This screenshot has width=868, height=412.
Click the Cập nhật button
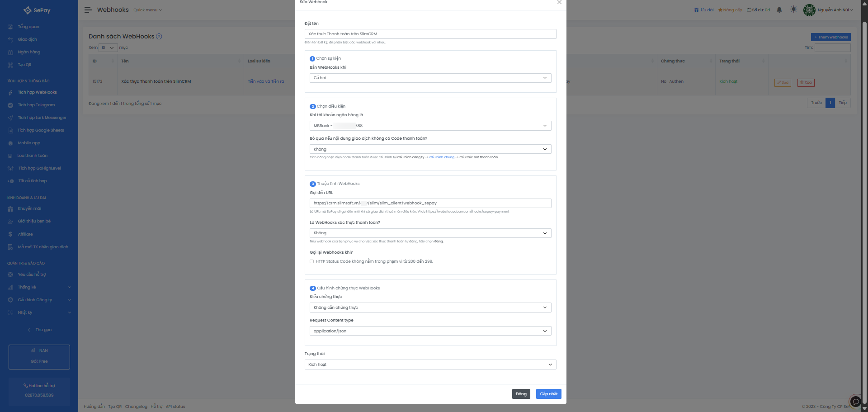(548, 394)
